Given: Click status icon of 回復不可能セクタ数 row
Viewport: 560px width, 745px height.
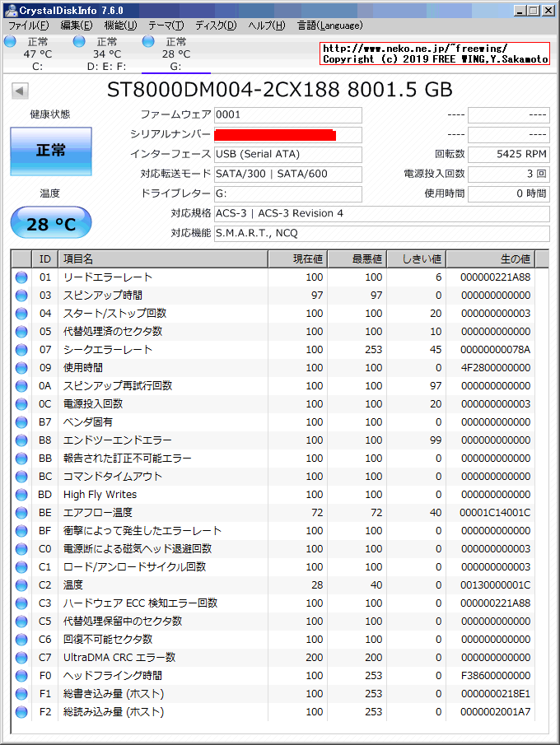Looking at the screenshot, I should click(21, 640).
